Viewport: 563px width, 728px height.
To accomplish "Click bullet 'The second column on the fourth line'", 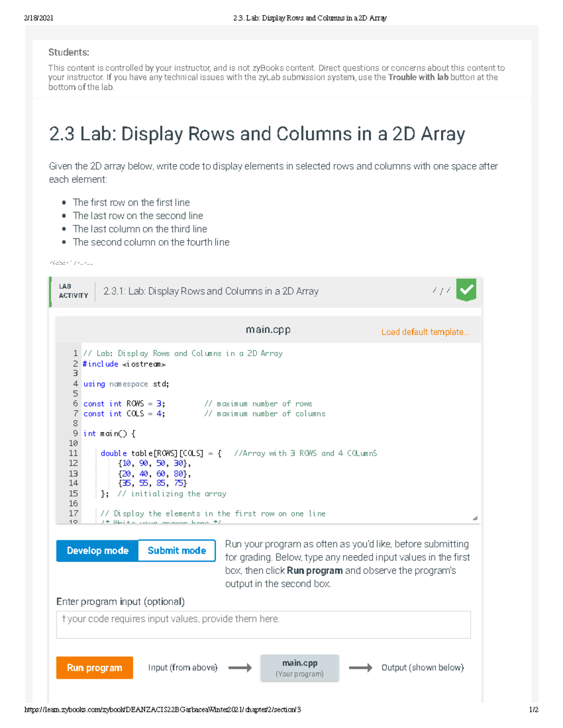I will (151, 242).
